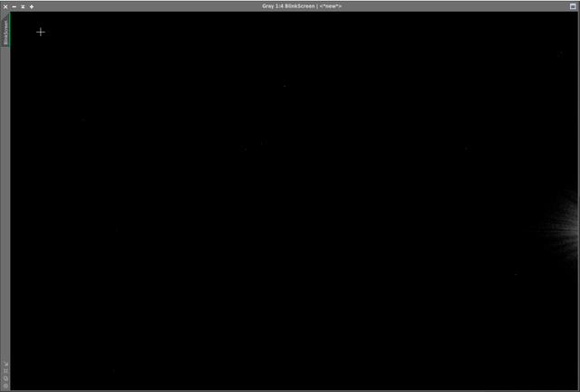580x392 pixels.
Task: Minimize the image window with the dash button
Action: click(14, 6)
